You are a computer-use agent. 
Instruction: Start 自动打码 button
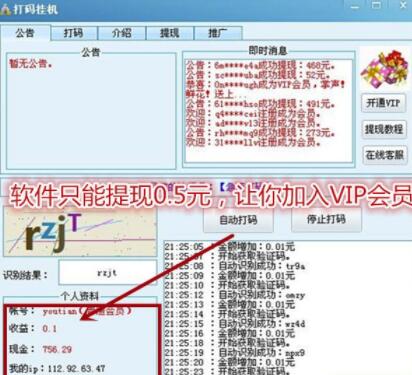[238, 220]
